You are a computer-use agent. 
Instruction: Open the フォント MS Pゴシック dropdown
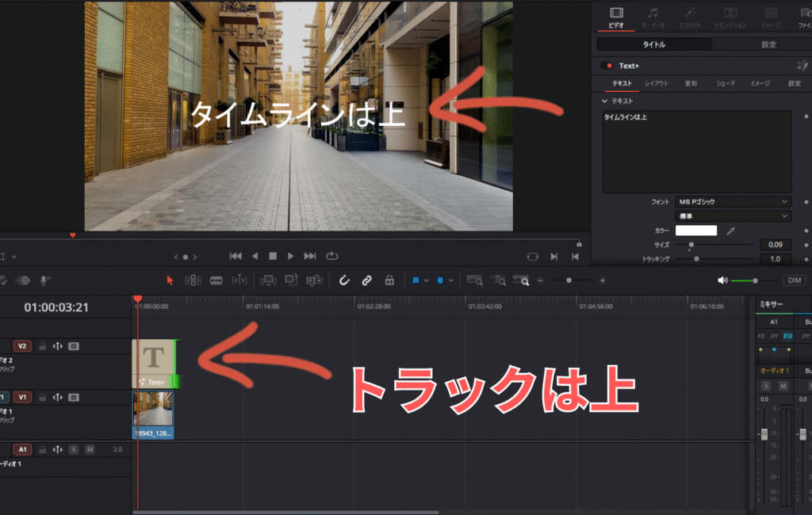pos(733,202)
